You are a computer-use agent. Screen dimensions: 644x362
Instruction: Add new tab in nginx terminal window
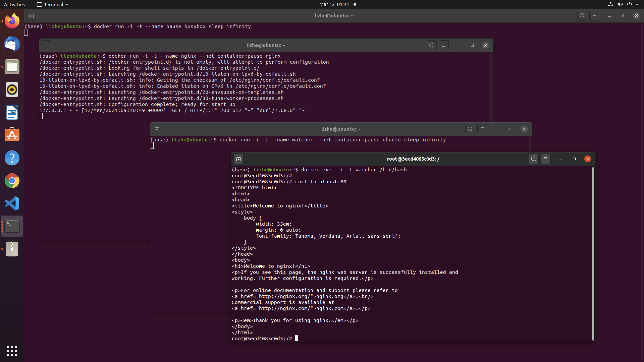tap(46, 45)
